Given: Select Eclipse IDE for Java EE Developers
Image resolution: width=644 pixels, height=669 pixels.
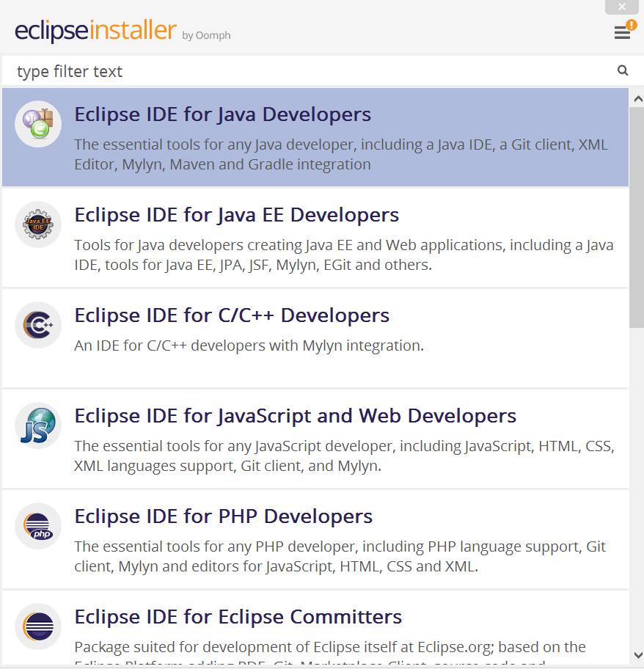Looking at the screenshot, I should coord(315,238).
